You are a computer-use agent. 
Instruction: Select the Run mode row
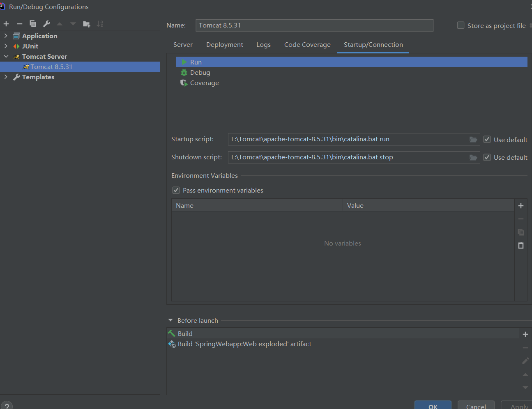tap(352, 62)
